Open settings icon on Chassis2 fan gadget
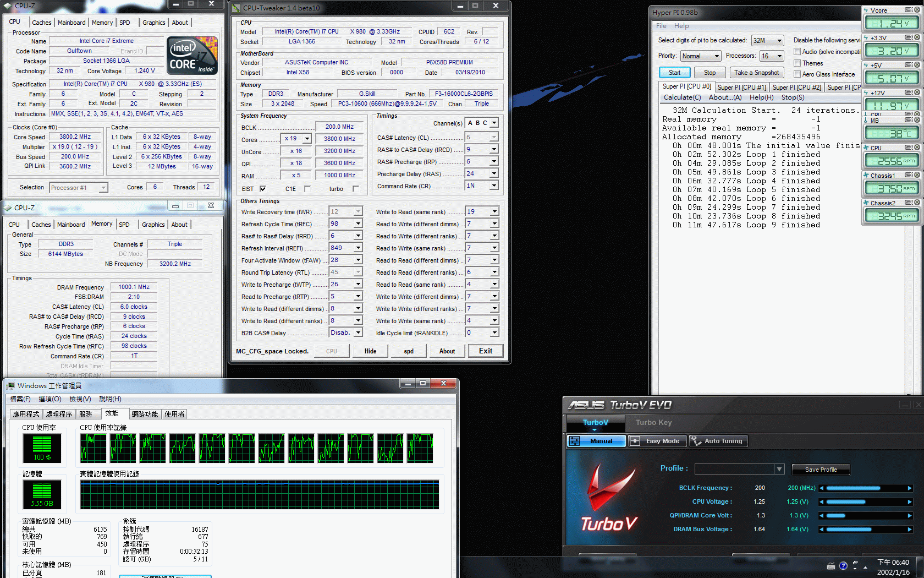The image size is (924, 578). (909, 203)
